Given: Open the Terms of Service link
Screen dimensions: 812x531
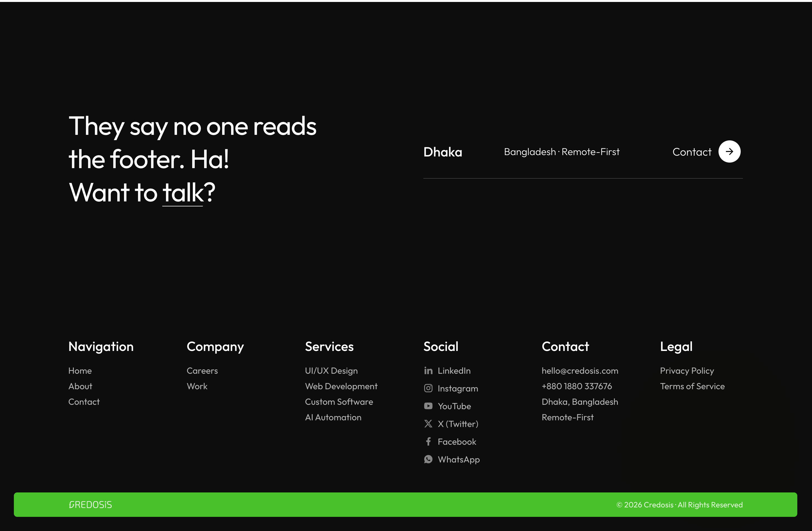Looking at the screenshot, I should coord(692,386).
